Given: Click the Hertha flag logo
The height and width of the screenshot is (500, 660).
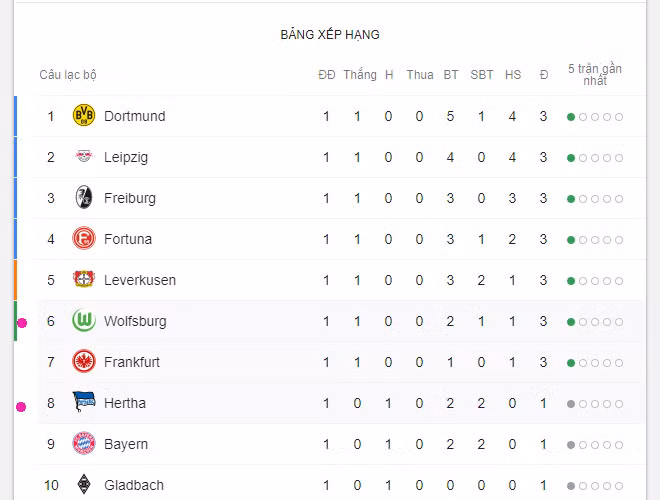Looking at the screenshot, I should click(x=83, y=403).
